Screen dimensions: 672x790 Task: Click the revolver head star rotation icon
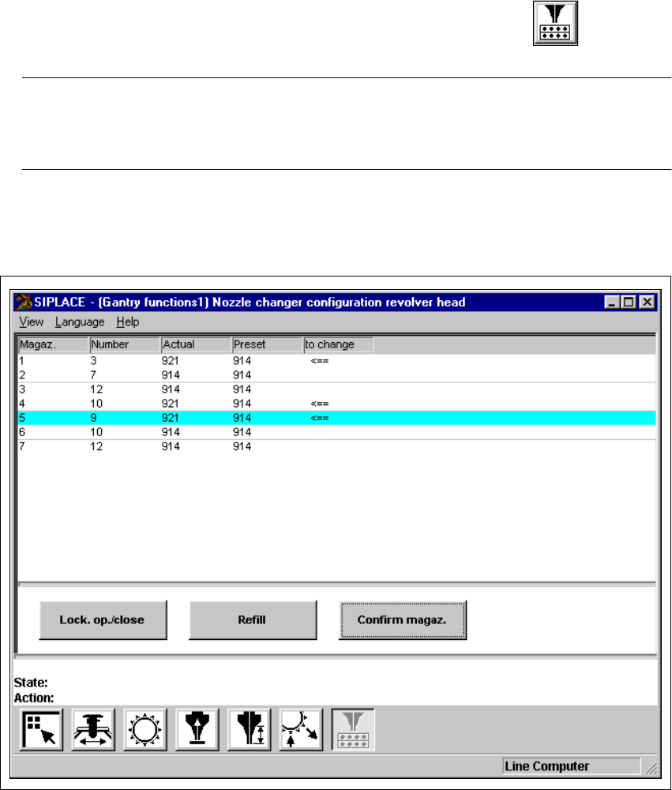(145, 729)
